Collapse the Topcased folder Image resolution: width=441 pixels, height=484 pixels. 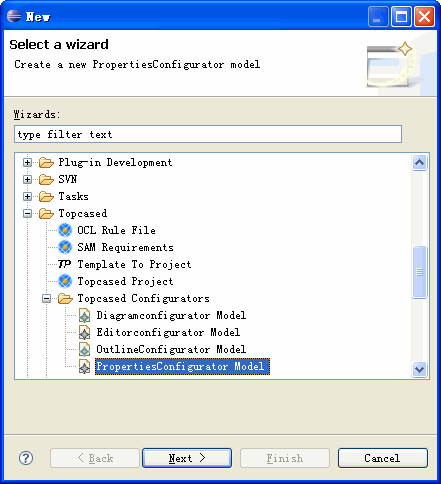(28, 213)
